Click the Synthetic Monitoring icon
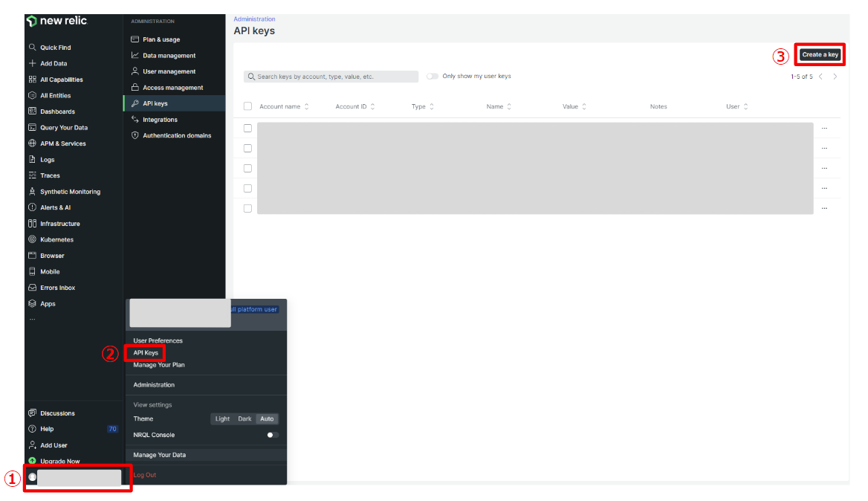The width and height of the screenshot is (868, 501). point(32,192)
